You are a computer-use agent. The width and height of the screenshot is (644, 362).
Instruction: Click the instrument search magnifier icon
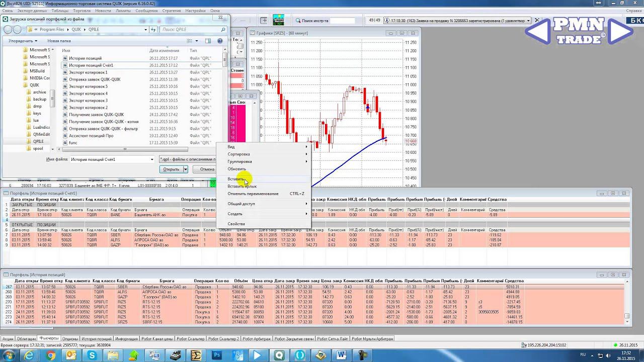pos(298,21)
